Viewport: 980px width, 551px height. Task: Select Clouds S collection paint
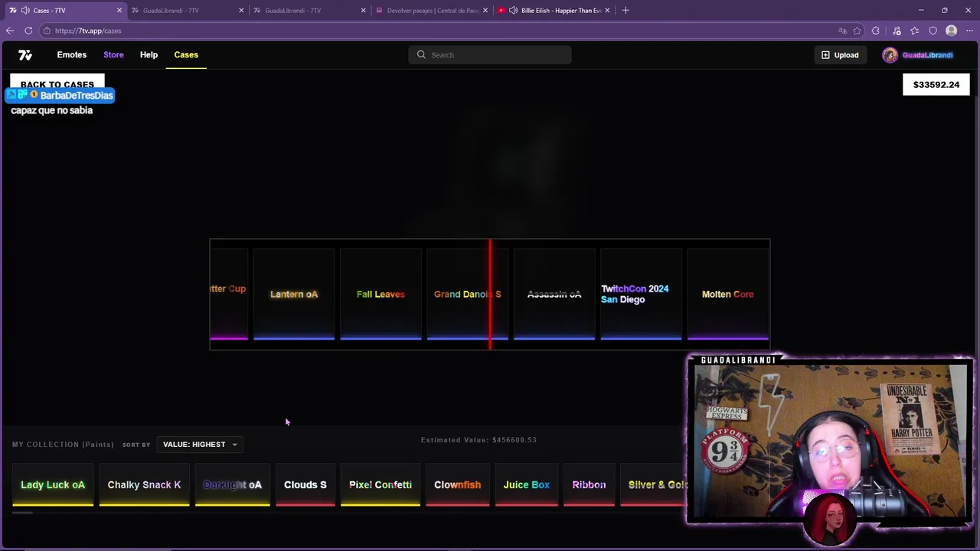point(305,485)
